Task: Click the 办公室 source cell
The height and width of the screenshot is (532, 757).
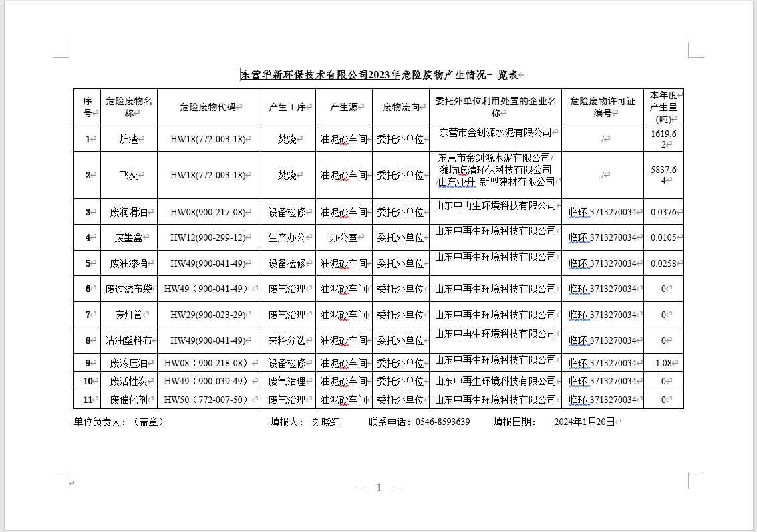Action: coord(343,237)
